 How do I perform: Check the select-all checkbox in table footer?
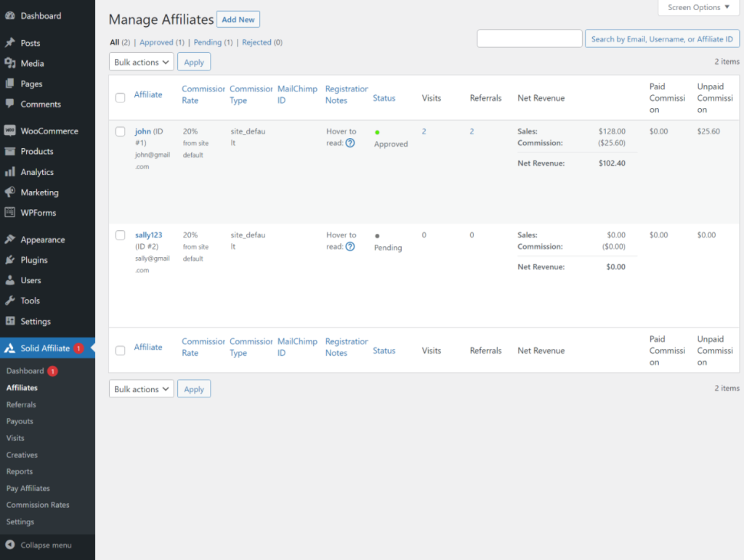[x=121, y=350]
